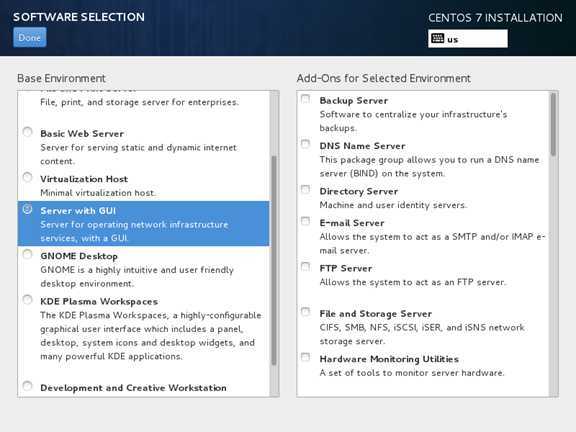Click 'A set of tools to monitor' description
The height and width of the screenshot is (432, 576).
412,373
